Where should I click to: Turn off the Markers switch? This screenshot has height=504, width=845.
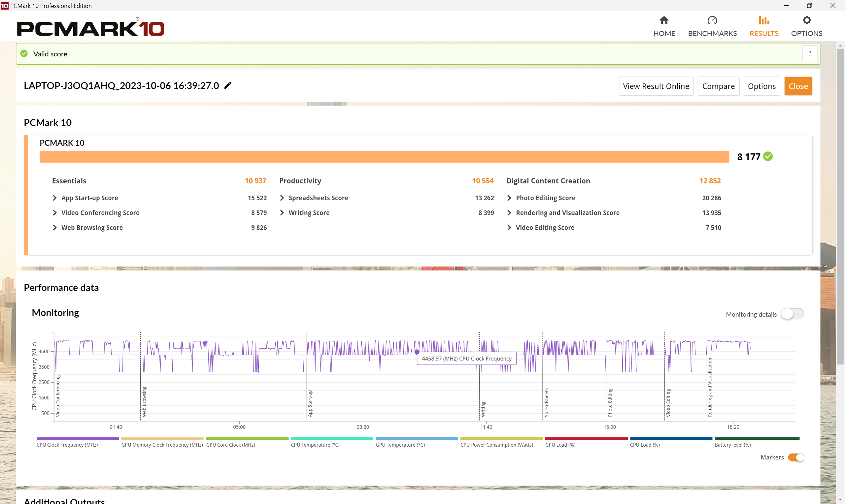796,457
